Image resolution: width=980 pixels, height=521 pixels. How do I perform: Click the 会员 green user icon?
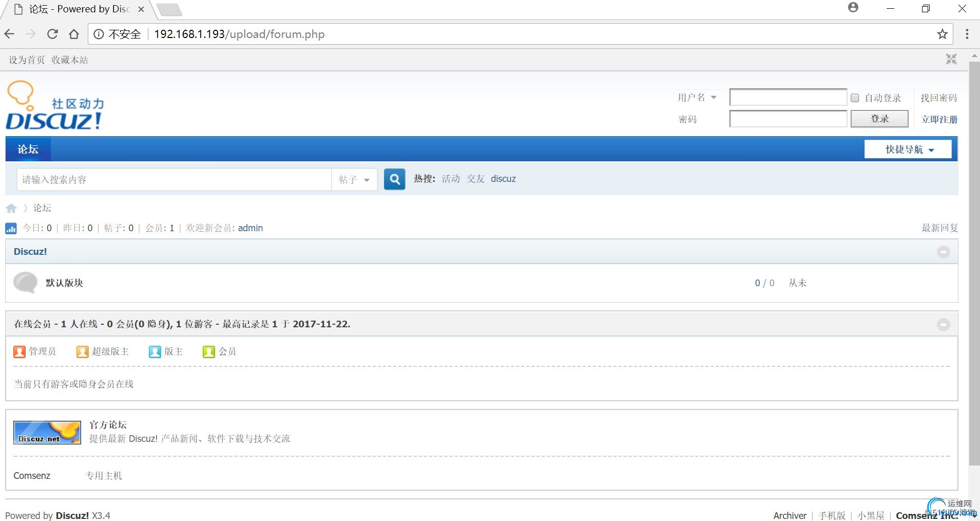pyautogui.click(x=208, y=351)
